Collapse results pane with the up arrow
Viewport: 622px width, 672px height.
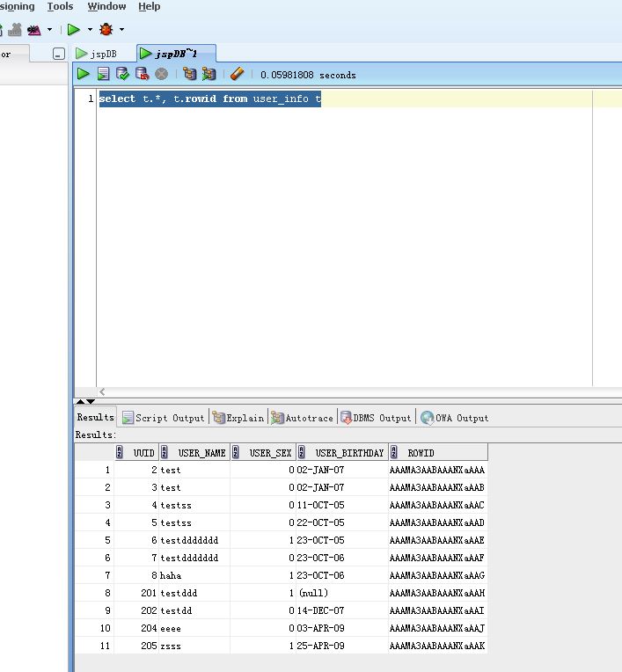[x=80, y=402]
